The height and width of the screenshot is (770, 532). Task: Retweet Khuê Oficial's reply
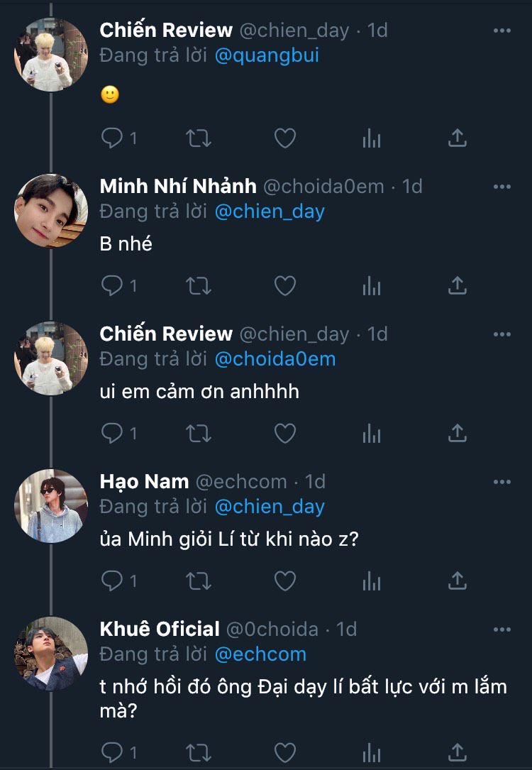(199, 752)
